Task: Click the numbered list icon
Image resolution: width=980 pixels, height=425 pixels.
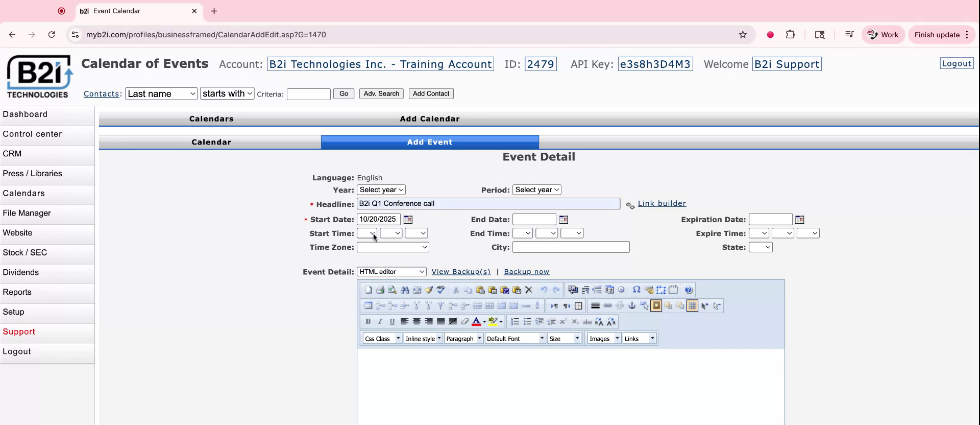Action: click(x=515, y=321)
